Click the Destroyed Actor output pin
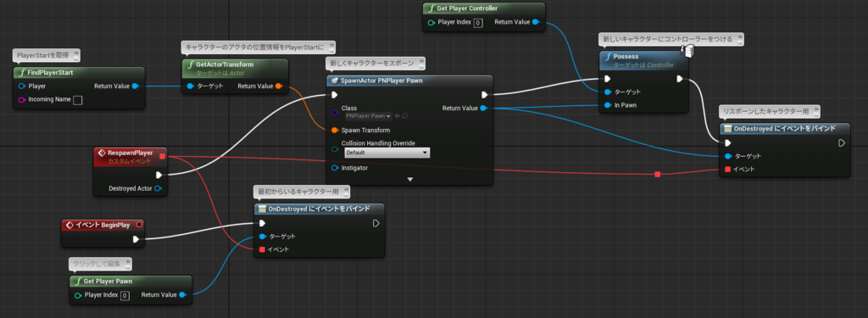868x318 pixels. coord(158,188)
